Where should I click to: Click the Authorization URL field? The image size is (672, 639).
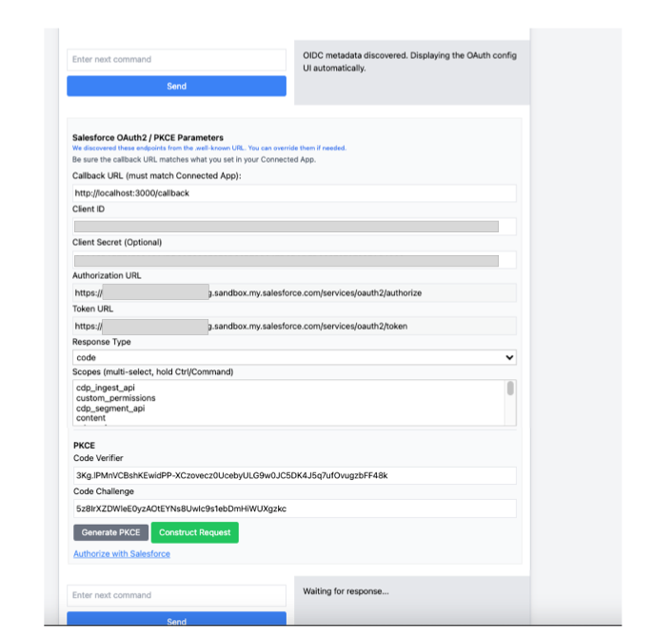294,293
